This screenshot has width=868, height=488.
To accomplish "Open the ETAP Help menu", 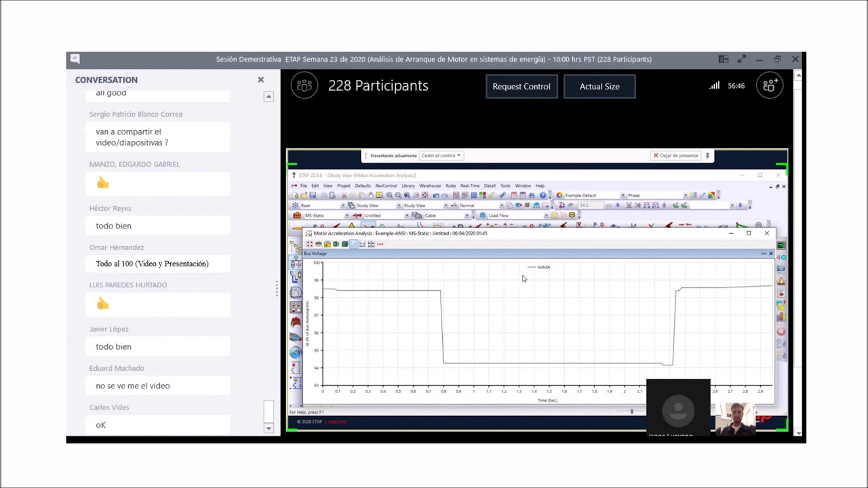I will [x=540, y=186].
